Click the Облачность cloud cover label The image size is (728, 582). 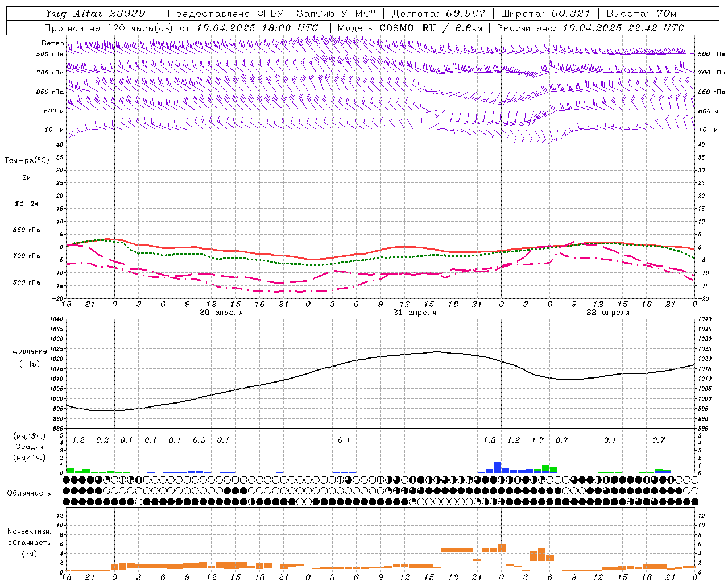[x=29, y=493]
